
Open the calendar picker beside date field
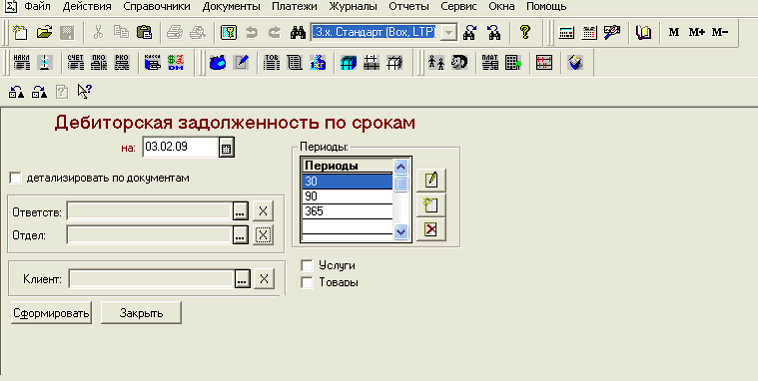226,148
